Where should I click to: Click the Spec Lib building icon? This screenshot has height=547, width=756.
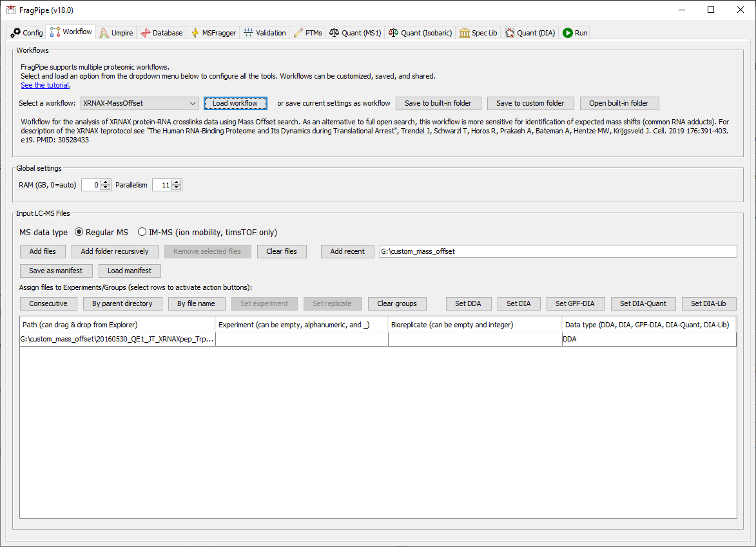click(x=464, y=33)
